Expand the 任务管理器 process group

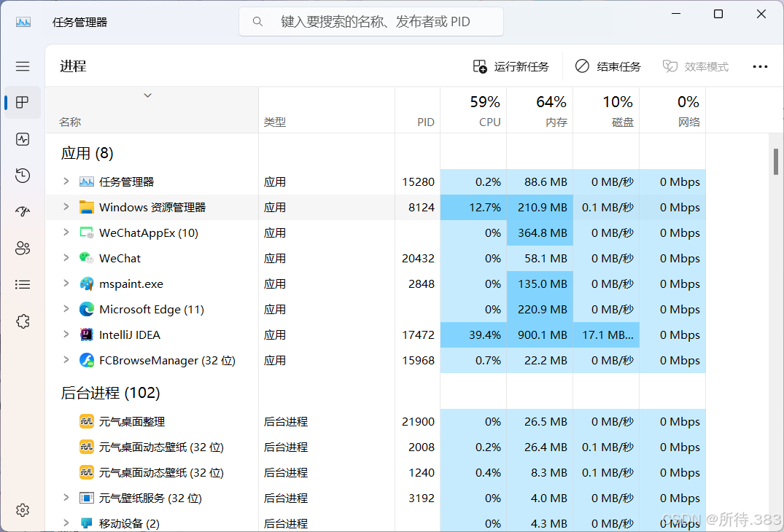tap(66, 181)
